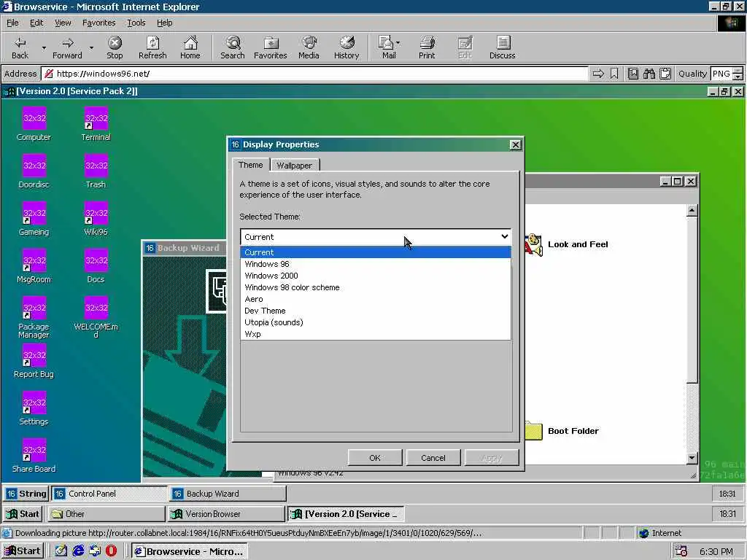Open the Computer desktop icon

(x=34, y=124)
